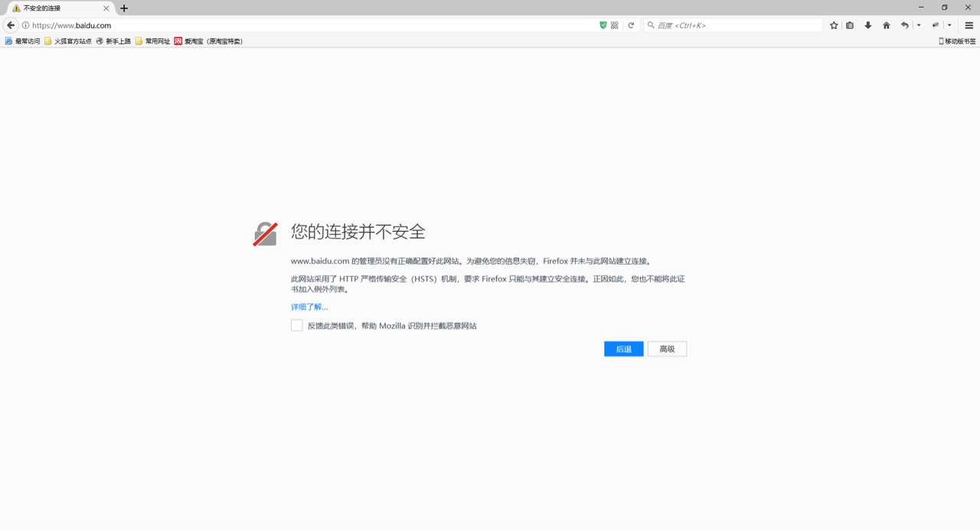This screenshot has width=980, height=531.
Task: Select the 不安全的连接 tab
Action: click(60, 8)
